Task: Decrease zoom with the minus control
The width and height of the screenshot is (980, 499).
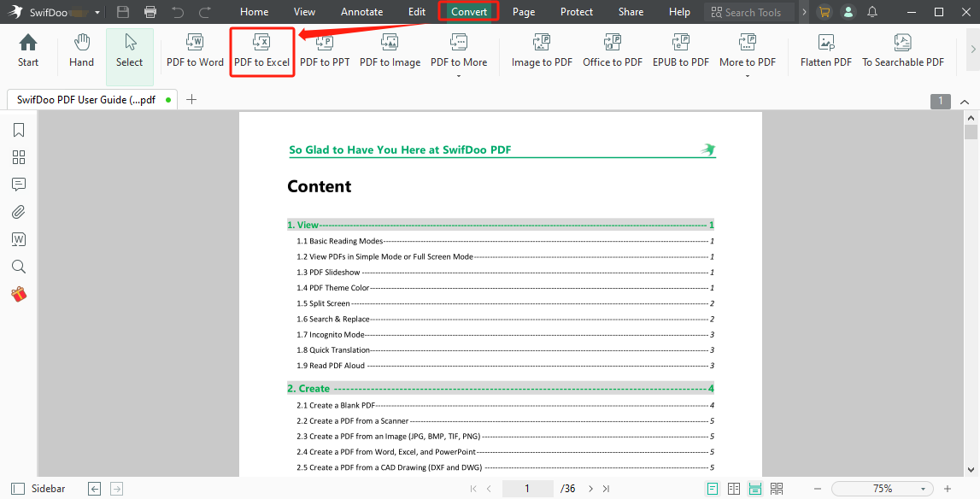Action: (x=817, y=488)
